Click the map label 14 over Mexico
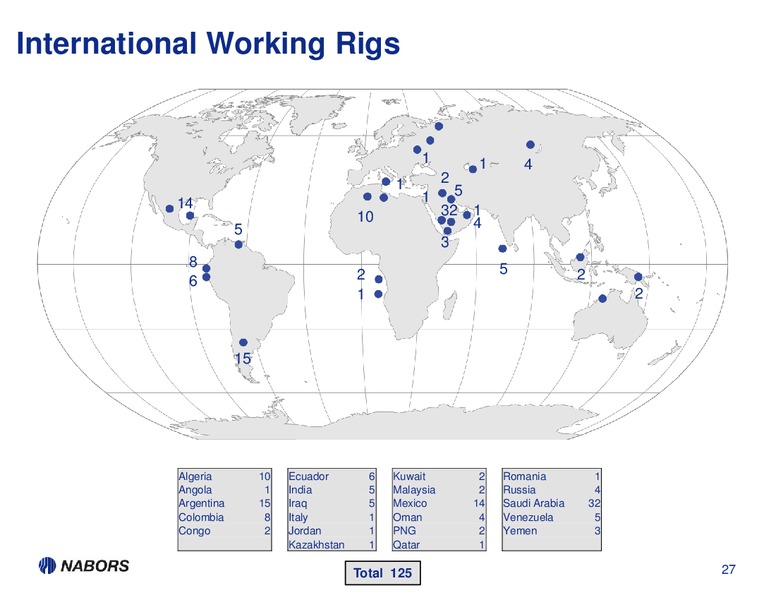Image resolution: width=776 pixels, height=600 pixels. pos(185,203)
